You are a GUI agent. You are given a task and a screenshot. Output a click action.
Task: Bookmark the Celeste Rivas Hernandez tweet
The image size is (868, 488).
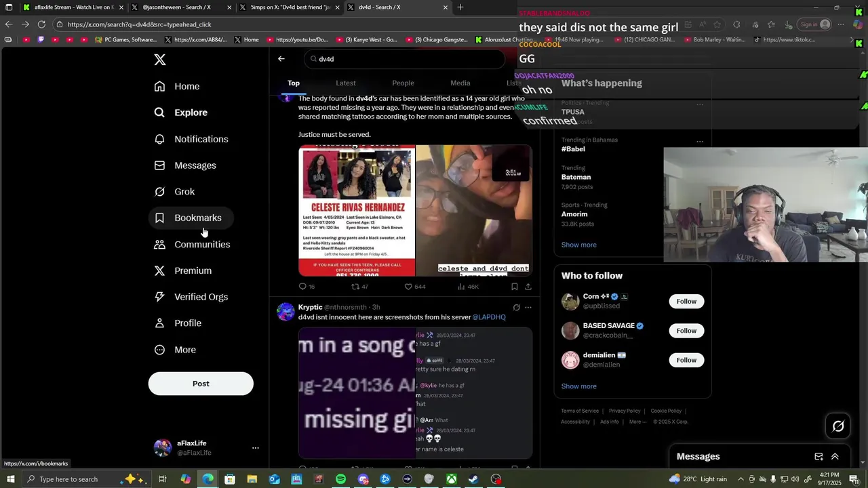pos(515,287)
